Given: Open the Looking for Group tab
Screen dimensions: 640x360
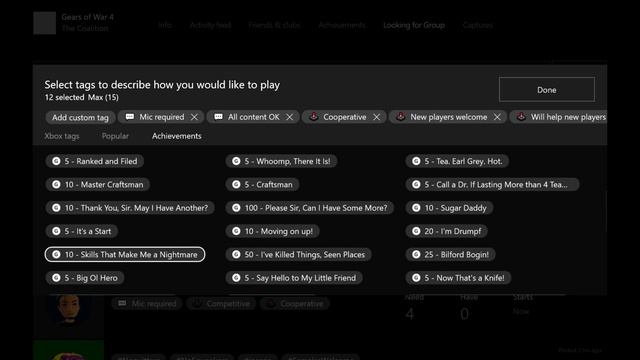Looking at the screenshot, I should (414, 25).
